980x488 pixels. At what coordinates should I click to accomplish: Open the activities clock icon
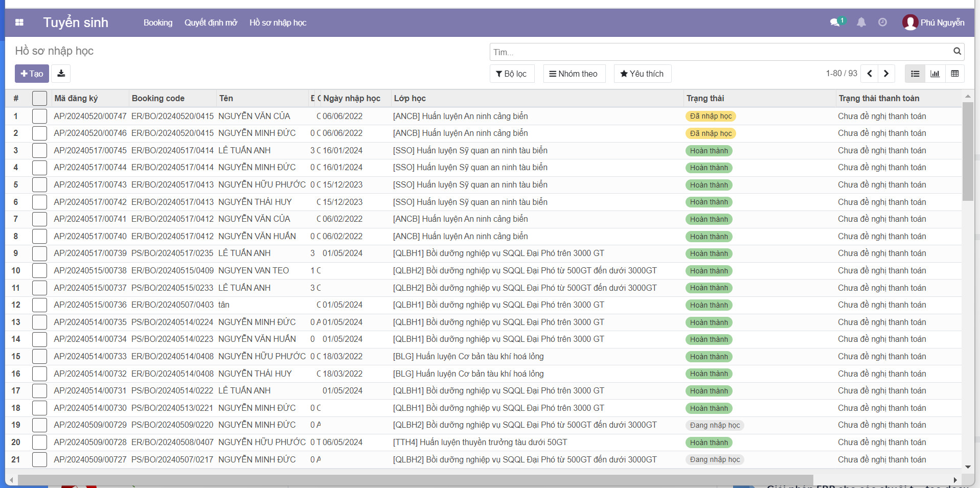(x=882, y=22)
